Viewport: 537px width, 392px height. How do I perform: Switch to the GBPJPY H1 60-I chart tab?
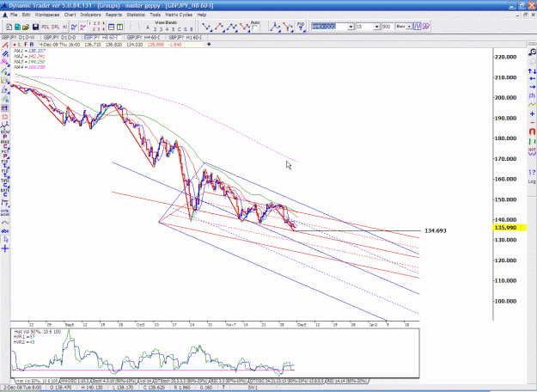click(186, 37)
